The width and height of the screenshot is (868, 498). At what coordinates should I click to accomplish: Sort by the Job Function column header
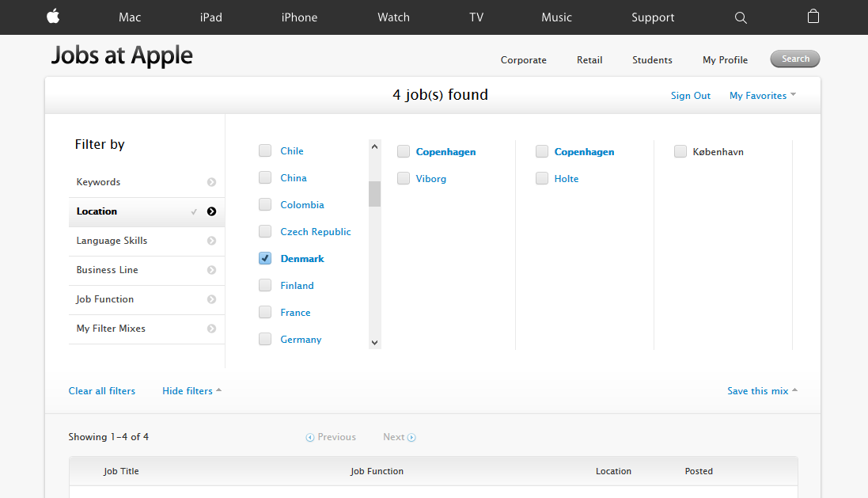377,471
